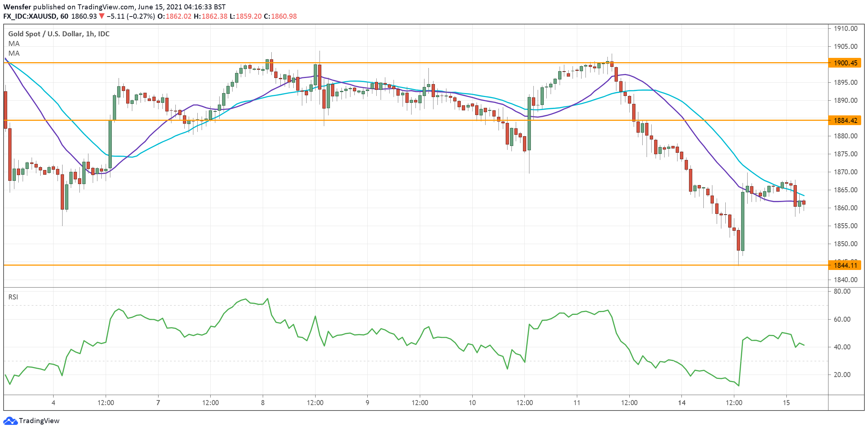Select the first MA indicator label
The image size is (868, 431).
pyautogui.click(x=14, y=43)
